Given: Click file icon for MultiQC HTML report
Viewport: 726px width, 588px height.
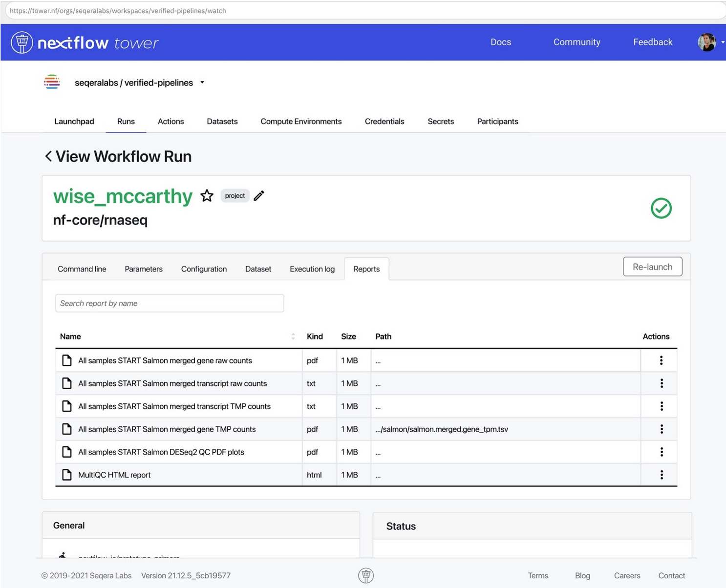Looking at the screenshot, I should (x=67, y=475).
